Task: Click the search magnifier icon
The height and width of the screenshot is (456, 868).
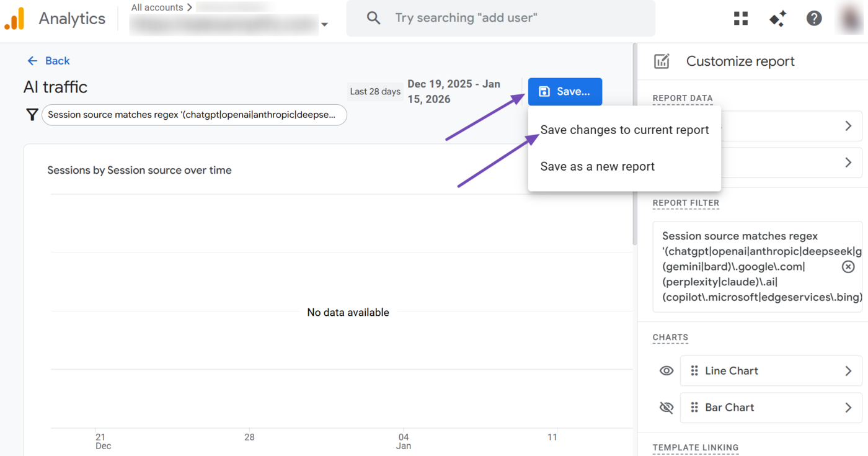Action: pyautogui.click(x=373, y=18)
